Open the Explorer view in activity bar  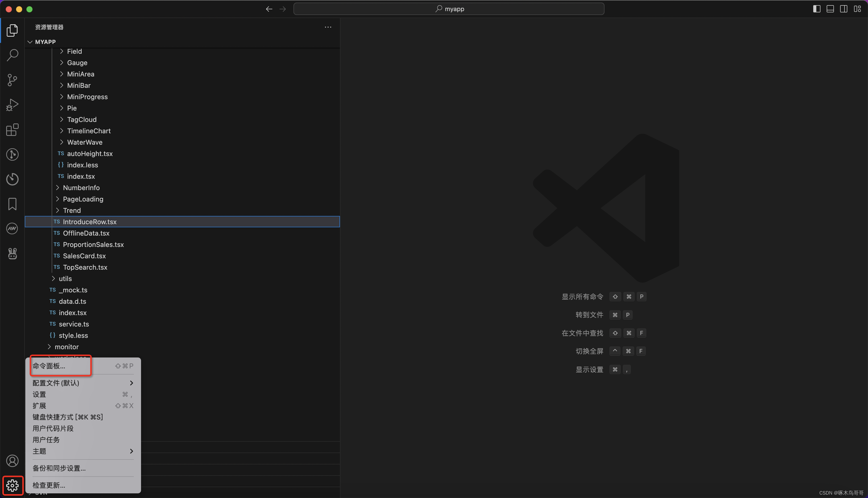click(x=12, y=30)
